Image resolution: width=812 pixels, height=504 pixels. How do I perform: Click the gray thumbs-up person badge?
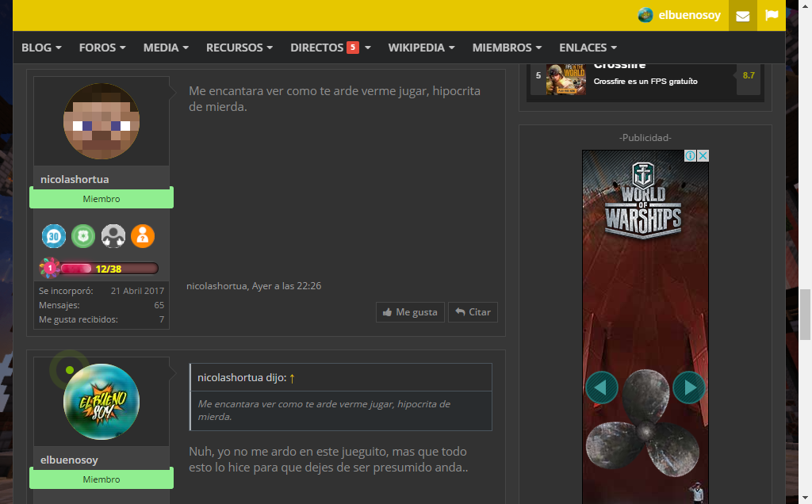point(113,235)
